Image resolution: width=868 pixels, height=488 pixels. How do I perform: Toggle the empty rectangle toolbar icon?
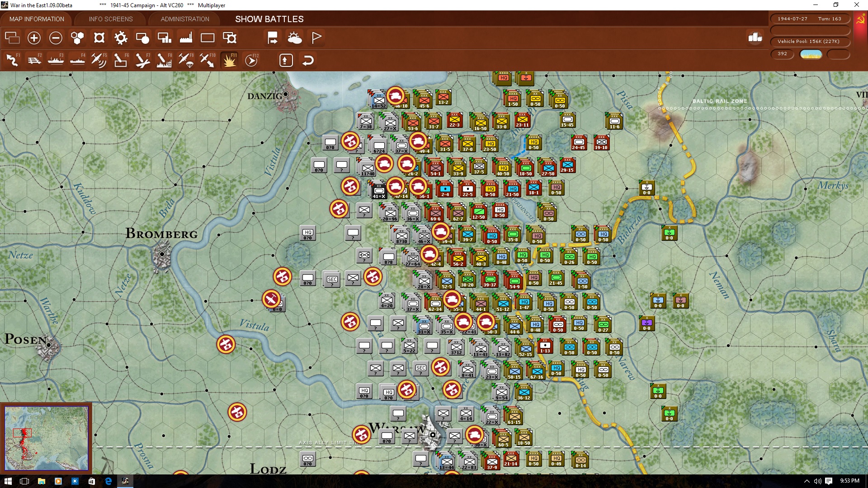(208, 38)
